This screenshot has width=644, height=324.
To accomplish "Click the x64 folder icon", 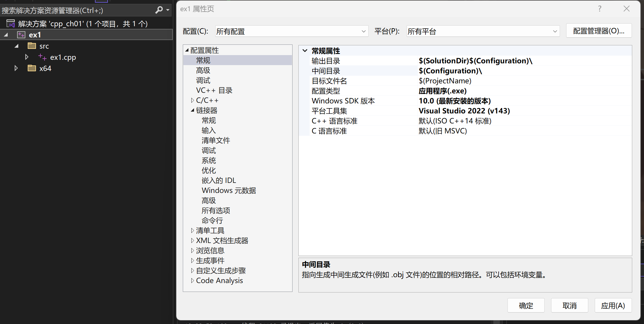I will coord(32,68).
